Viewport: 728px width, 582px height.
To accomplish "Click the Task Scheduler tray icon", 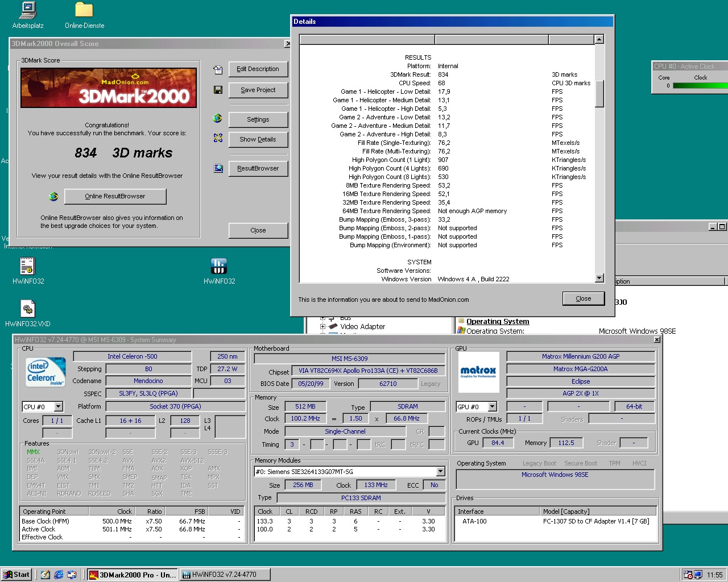I will pos(688,575).
